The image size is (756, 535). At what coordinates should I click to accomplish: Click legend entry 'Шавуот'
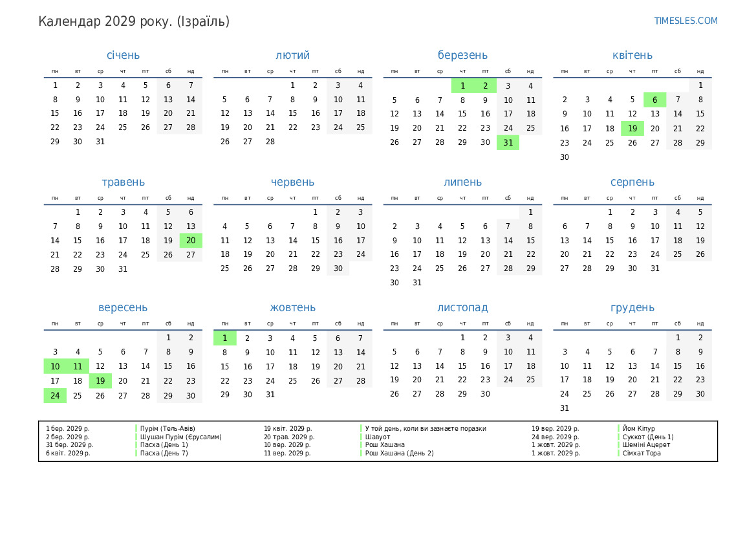(x=378, y=437)
